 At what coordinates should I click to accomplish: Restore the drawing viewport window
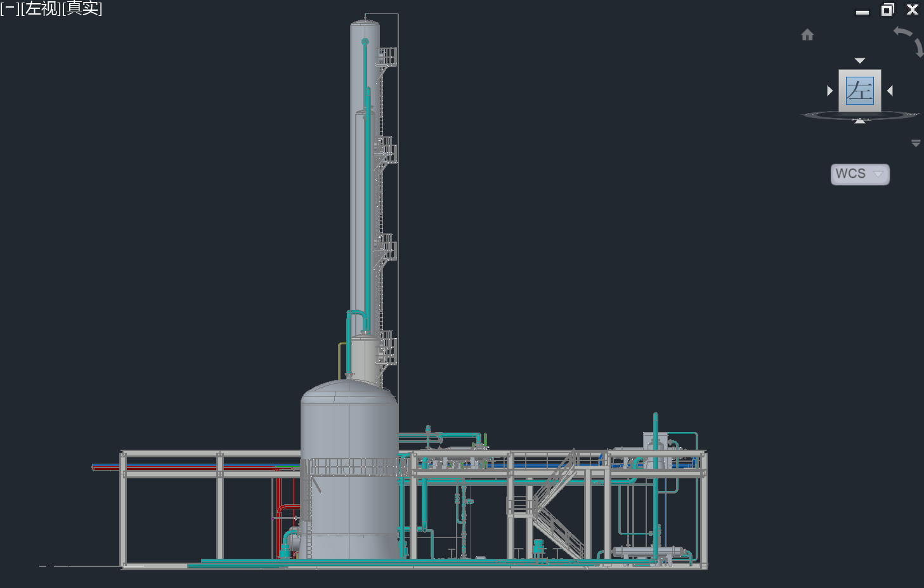[x=887, y=10]
